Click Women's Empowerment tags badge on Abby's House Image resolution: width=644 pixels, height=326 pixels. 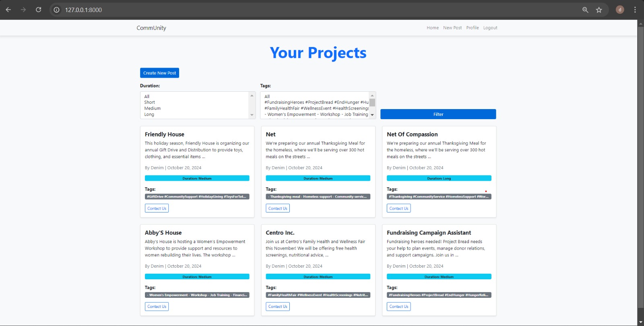[x=197, y=295]
